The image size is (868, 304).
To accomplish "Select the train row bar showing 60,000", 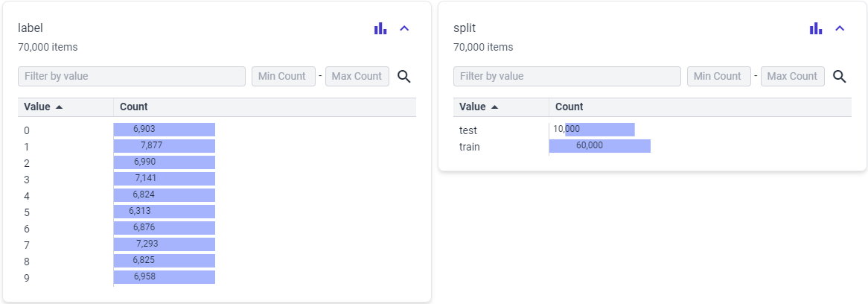I will [599, 146].
